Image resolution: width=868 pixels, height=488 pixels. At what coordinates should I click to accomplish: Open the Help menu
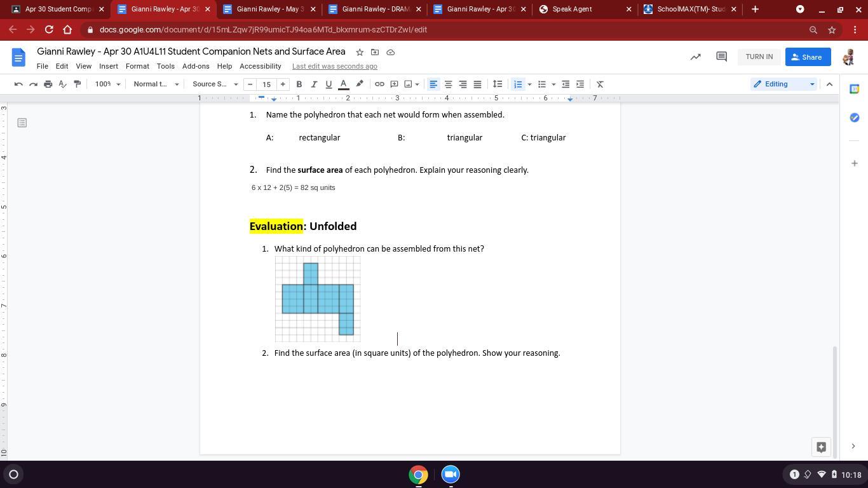[224, 66]
